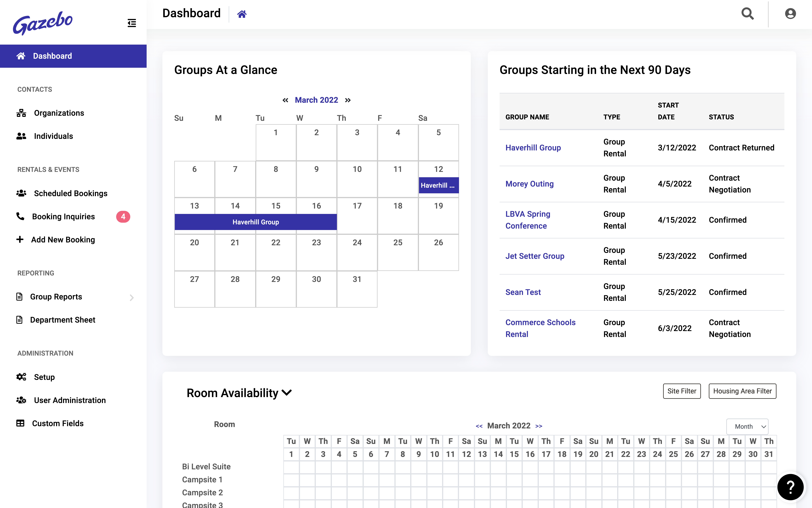Viewport: 812px width, 508px height.
Task: Click the Booking Inquiries phone icon
Action: (x=20, y=216)
